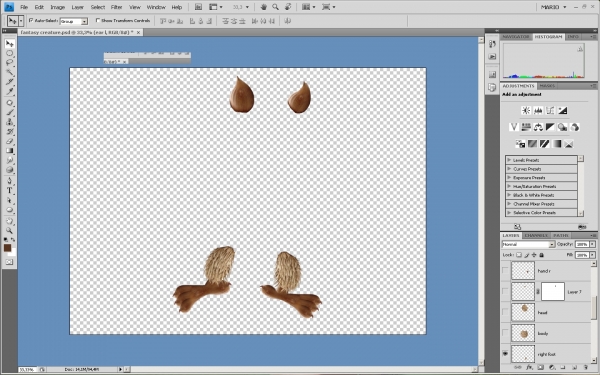Select the Spot Healing Brush tool
The width and height of the screenshot is (600, 375).
click(9, 103)
